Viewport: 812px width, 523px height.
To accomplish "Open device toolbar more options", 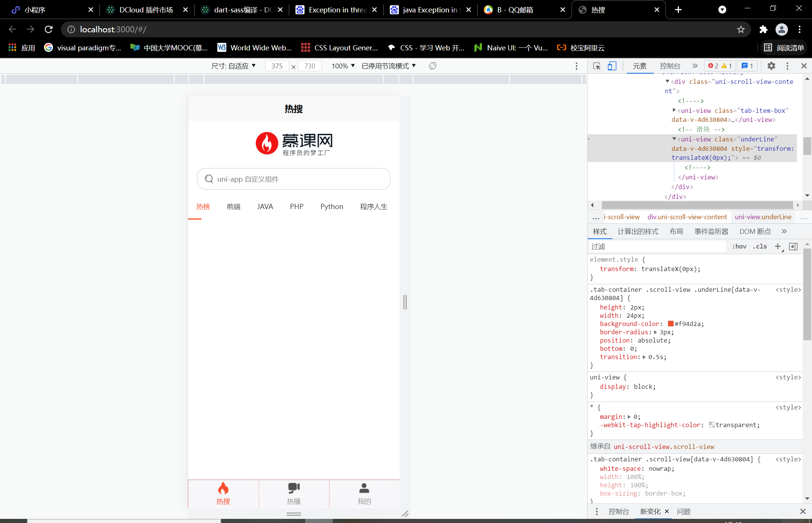I will pos(576,66).
